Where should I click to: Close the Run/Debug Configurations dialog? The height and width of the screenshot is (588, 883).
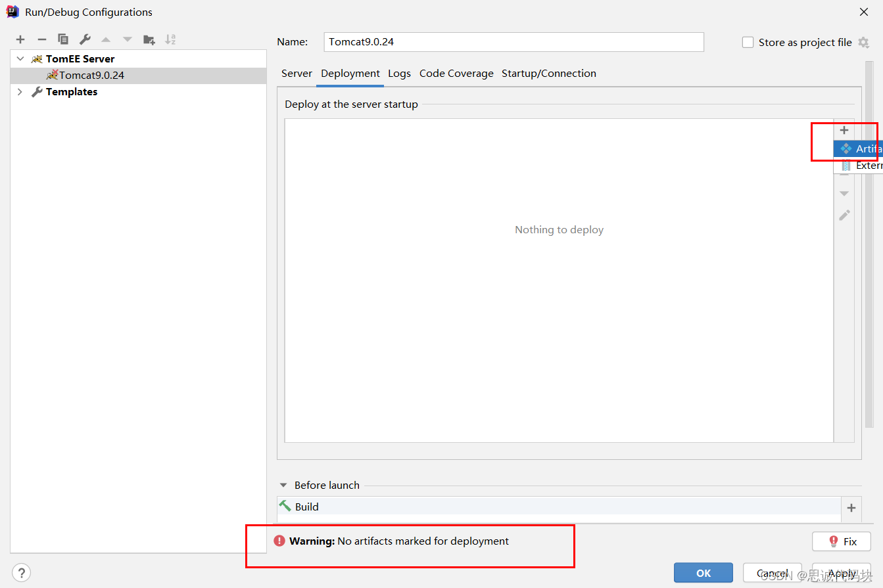(863, 12)
